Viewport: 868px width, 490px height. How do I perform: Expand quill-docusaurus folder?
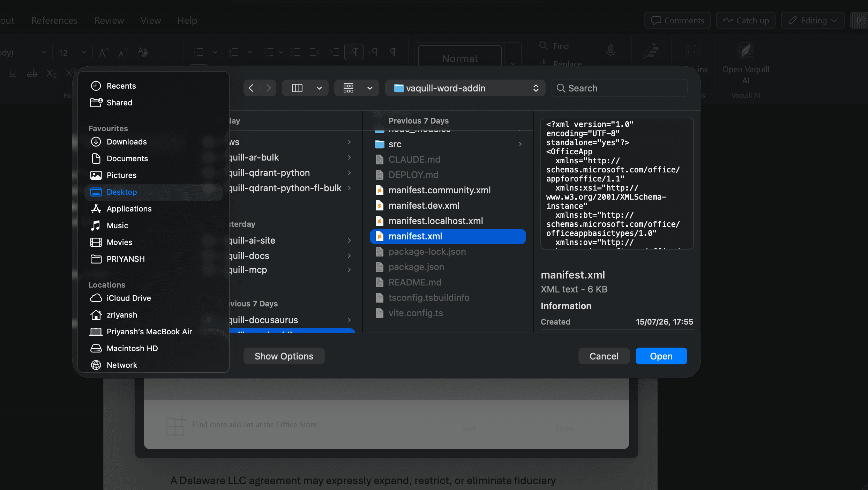point(349,320)
